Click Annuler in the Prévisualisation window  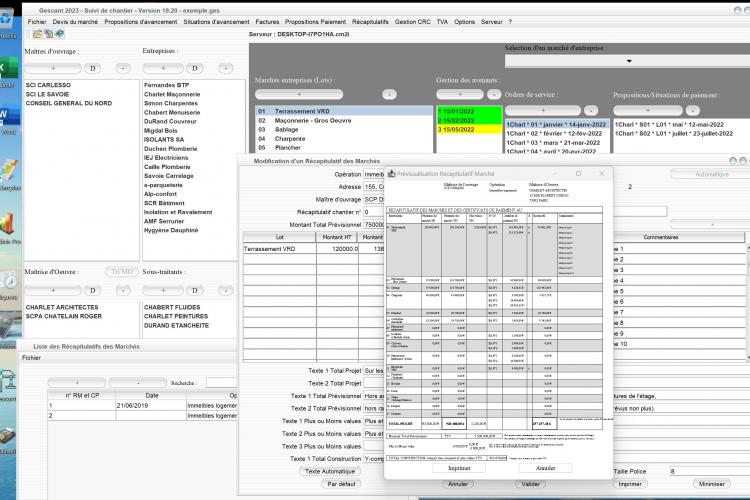[x=546, y=468]
